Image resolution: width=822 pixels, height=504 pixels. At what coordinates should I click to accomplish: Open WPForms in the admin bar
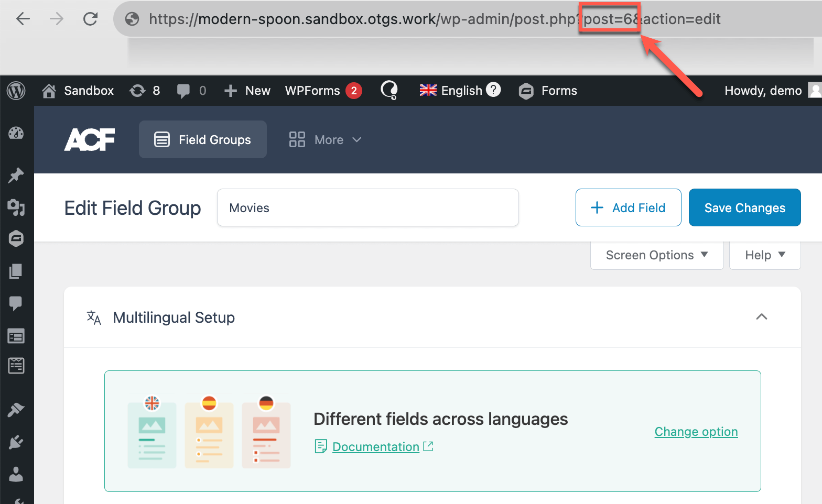click(323, 91)
